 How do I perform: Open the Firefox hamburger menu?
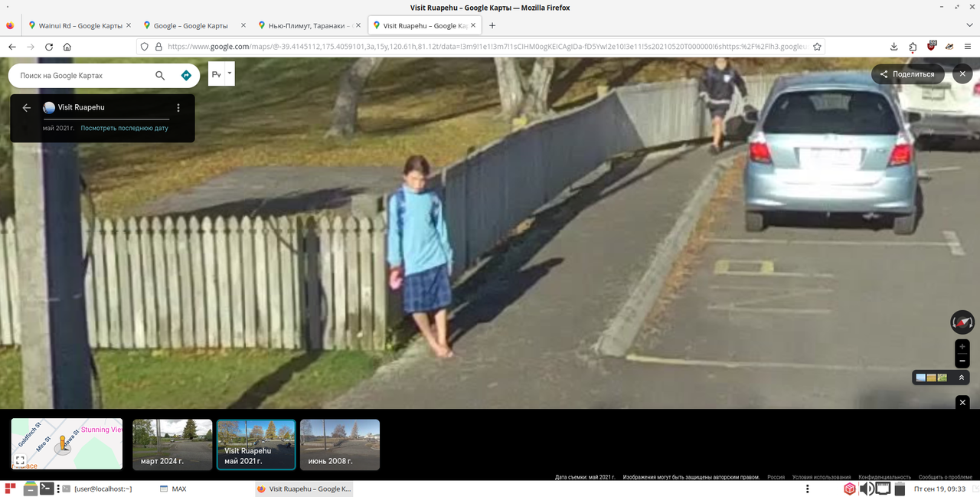tap(969, 47)
